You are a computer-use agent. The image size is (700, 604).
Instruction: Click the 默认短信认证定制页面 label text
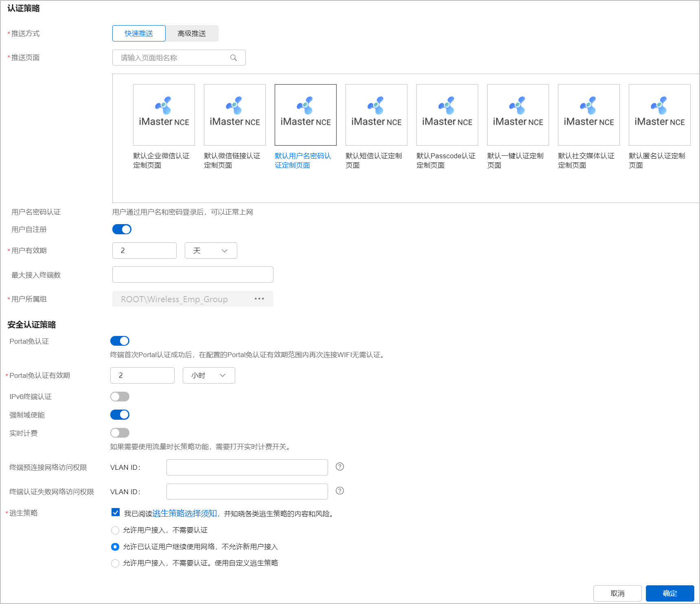[x=374, y=161]
